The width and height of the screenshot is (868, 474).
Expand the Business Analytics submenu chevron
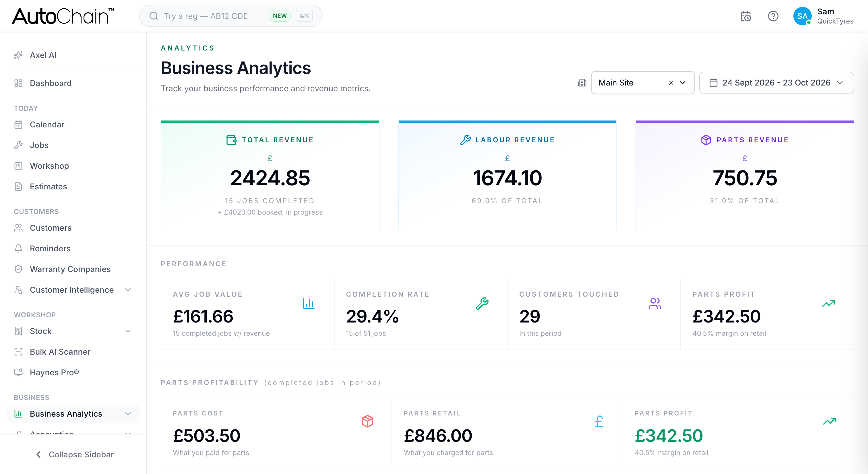[128, 414]
